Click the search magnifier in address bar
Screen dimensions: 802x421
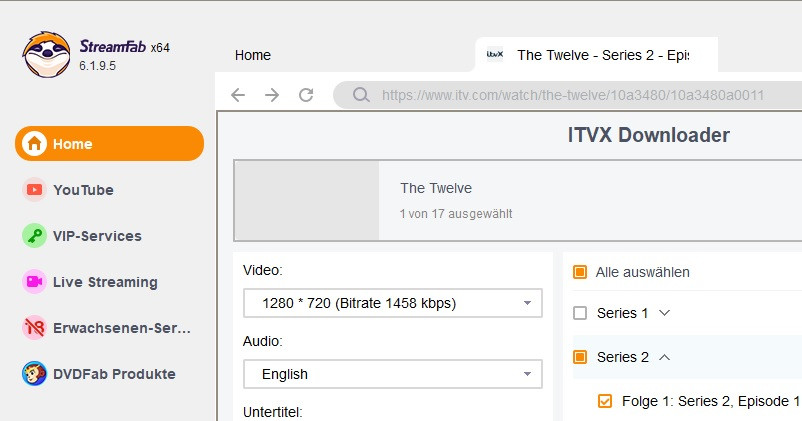pyautogui.click(x=361, y=95)
